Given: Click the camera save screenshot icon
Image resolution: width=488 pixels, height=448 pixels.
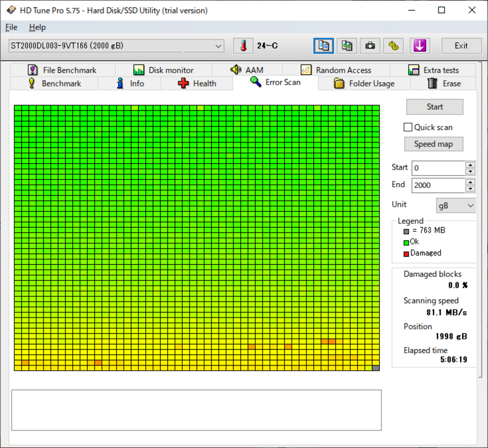Looking at the screenshot, I should click(370, 46).
